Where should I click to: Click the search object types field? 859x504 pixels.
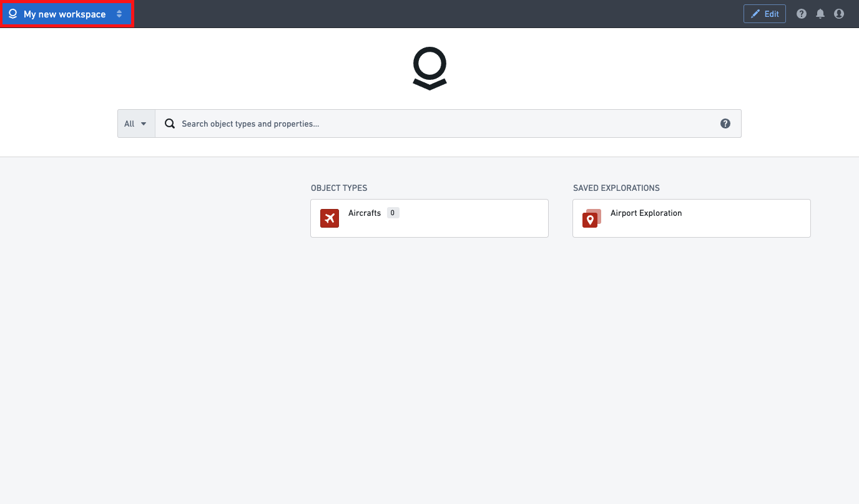(x=448, y=124)
